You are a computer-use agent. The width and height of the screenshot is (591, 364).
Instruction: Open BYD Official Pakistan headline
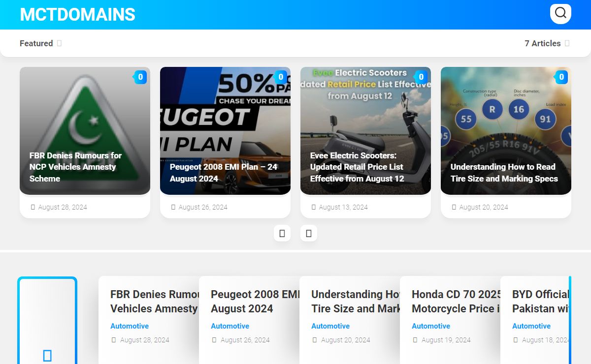540,302
